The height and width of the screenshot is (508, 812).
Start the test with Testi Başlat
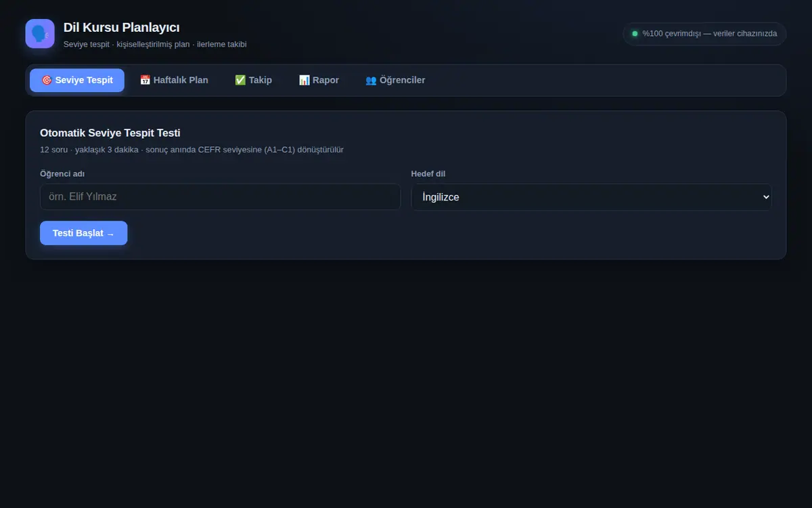[x=83, y=233]
